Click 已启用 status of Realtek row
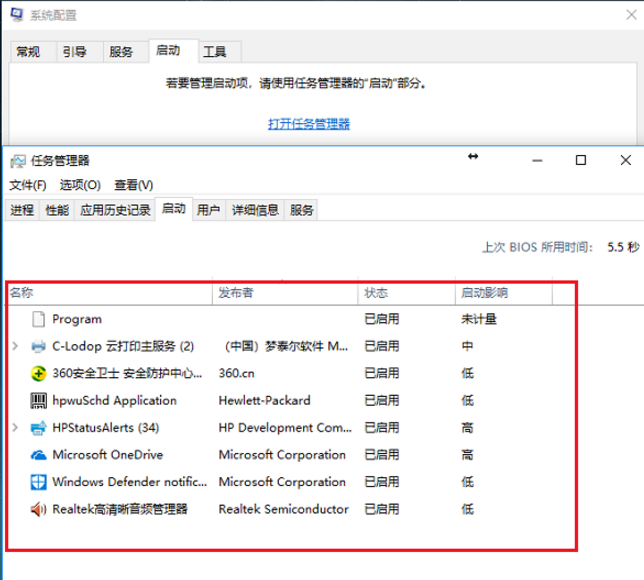The image size is (644, 580). point(382,509)
